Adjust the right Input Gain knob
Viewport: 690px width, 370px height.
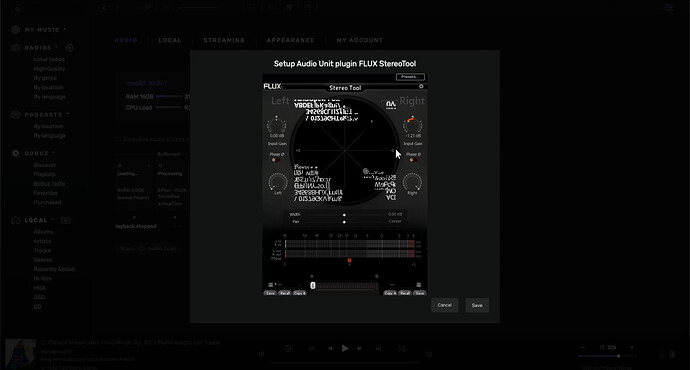pyautogui.click(x=413, y=126)
